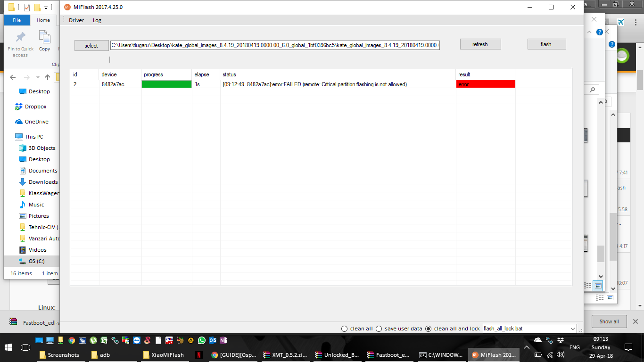Image resolution: width=644 pixels, height=362 pixels.
Task: Click UNIX TL4 icon in taskbar toolbar
Action: tap(169, 340)
